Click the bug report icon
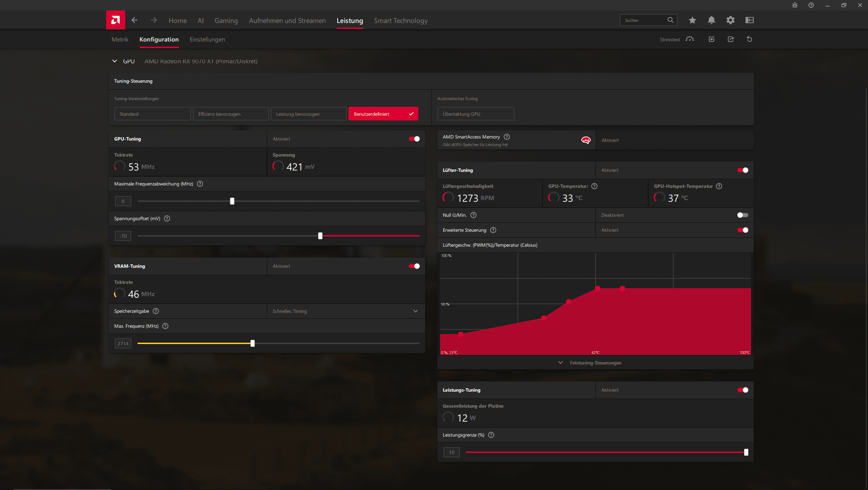 pos(795,5)
